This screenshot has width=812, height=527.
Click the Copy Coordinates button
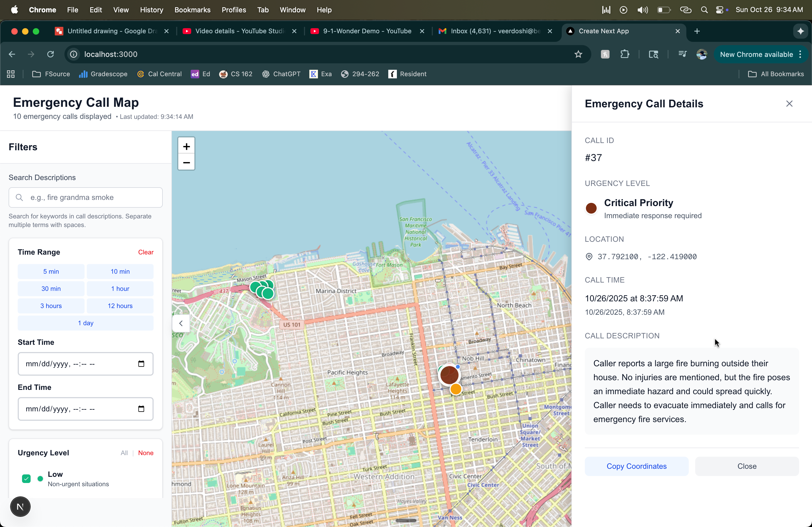[636, 466]
